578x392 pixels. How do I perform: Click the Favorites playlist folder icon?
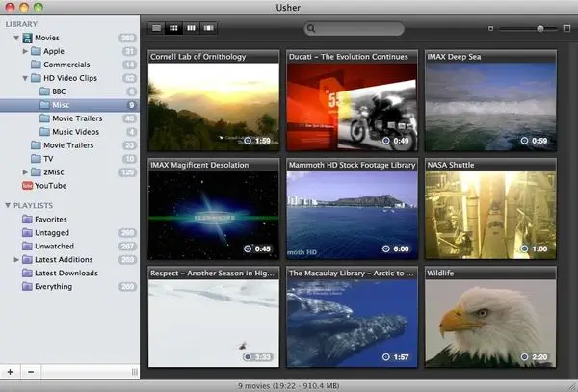27,220
